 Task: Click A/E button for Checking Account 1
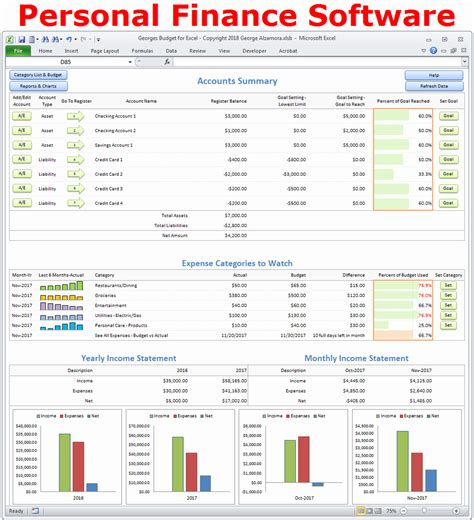(22, 116)
